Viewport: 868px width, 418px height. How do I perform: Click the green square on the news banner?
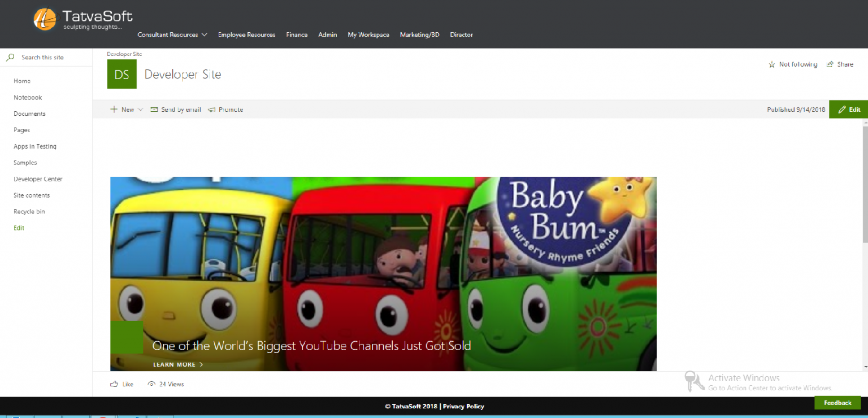127,337
